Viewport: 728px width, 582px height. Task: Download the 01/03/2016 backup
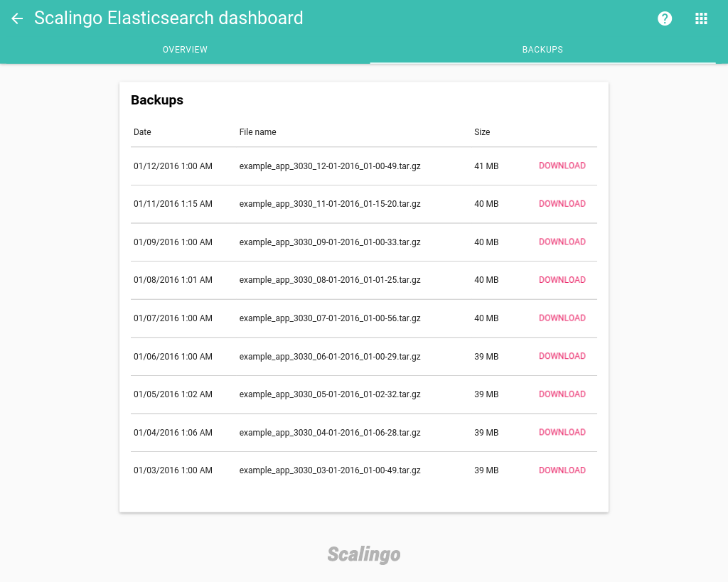point(562,470)
